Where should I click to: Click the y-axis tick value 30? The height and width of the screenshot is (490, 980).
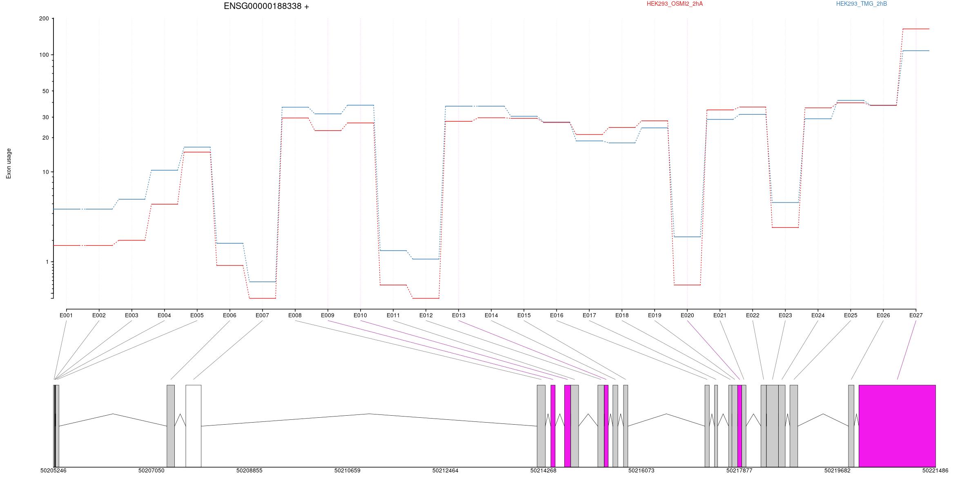point(46,117)
